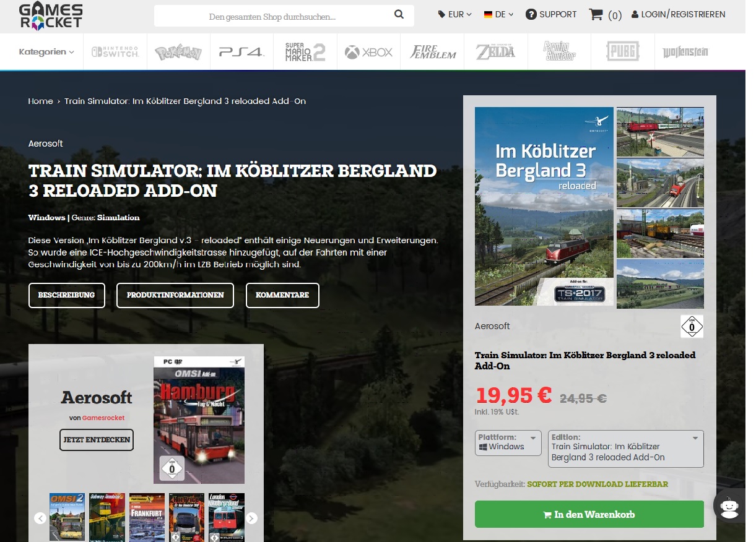Screen dimensions: 756x542
Task: Open Login/Registrieren link
Action: (x=678, y=14)
